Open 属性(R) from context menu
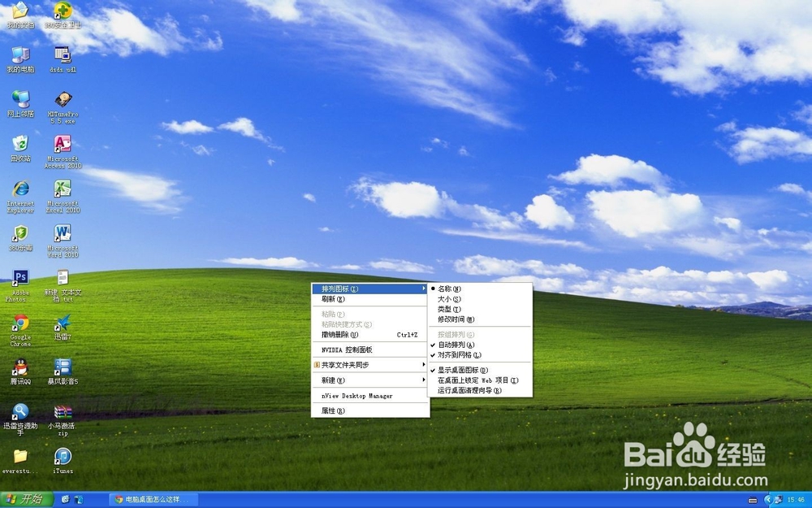 (370, 410)
